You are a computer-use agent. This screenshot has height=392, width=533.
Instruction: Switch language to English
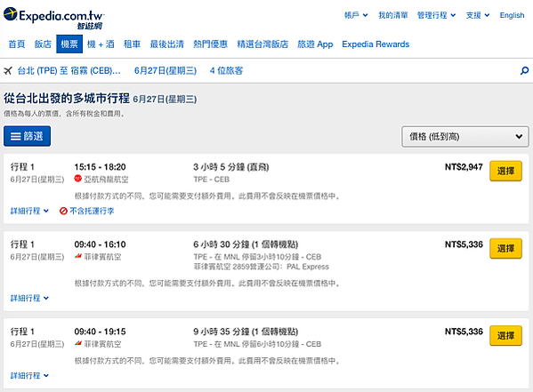pyautogui.click(x=512, y=15)
